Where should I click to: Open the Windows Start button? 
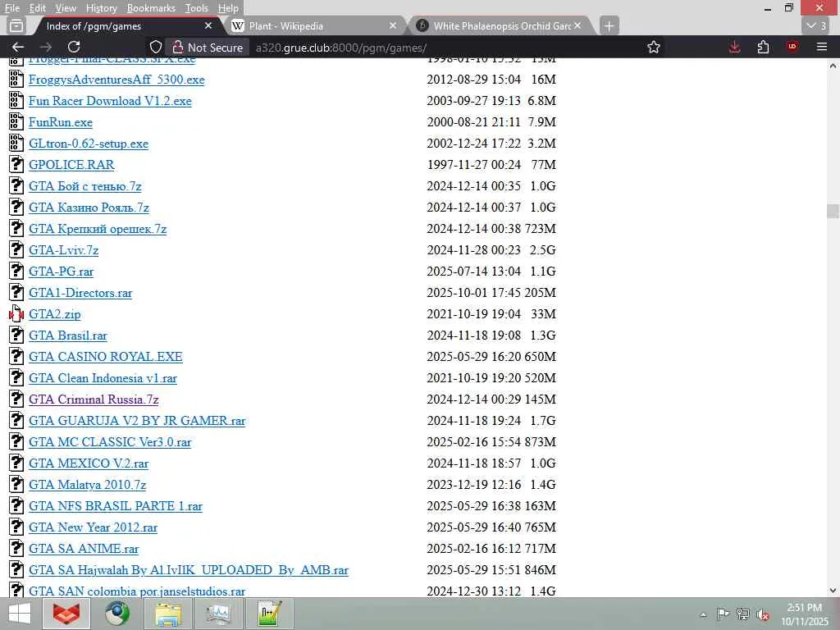pyautogui.click(x=20, y=614)
